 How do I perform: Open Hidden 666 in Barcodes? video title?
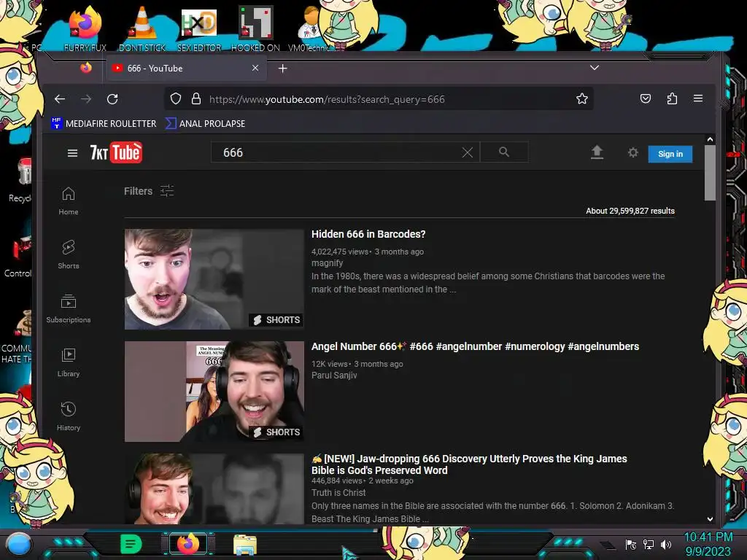[368, 234]
